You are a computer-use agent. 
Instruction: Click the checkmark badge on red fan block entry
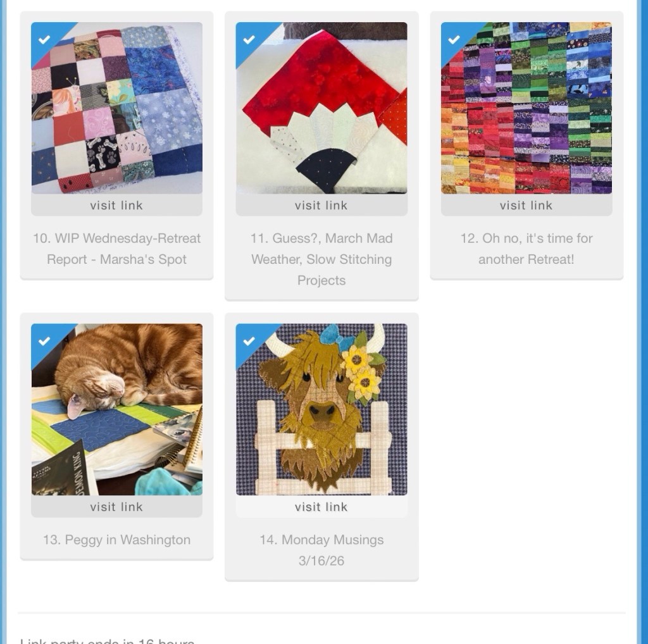(249, 40)
